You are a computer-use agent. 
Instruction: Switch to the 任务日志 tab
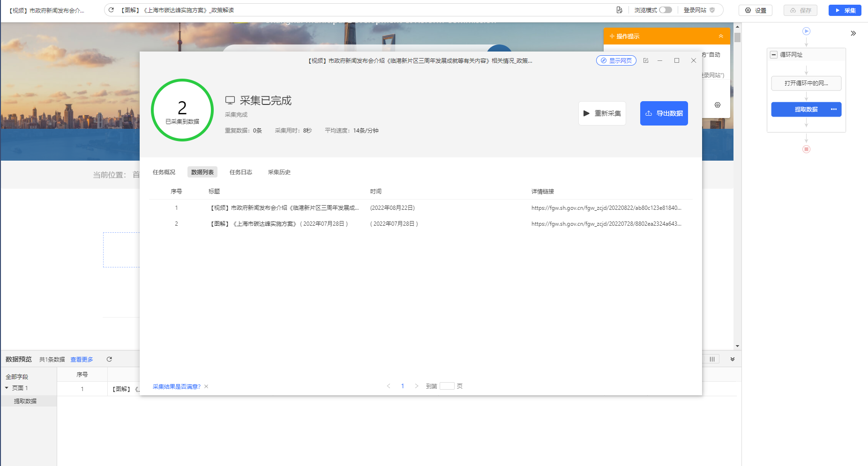tap(241, 172)
